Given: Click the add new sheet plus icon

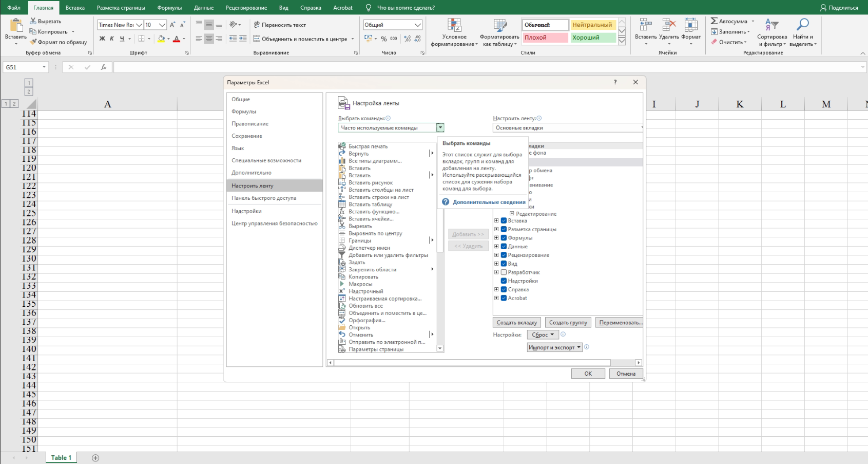Looking at the screenshot, I should point(95,458).
